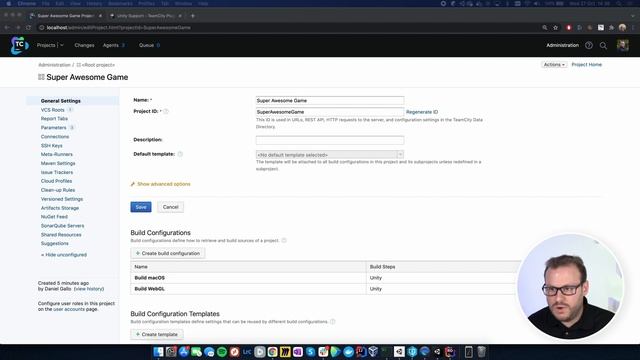Viewport: 640px width, 360px height.
Task: Open Google Chrome from the dock
Action: (x=272, y=351)
